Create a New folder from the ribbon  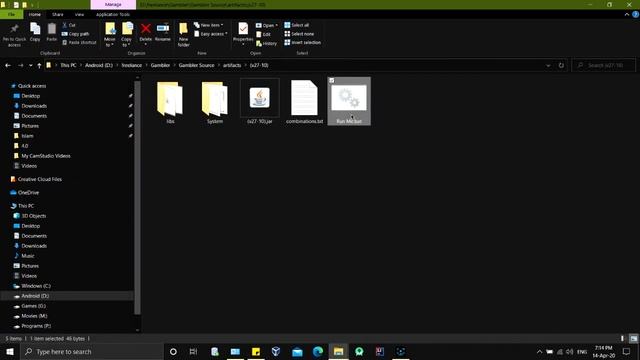point(184,35)
